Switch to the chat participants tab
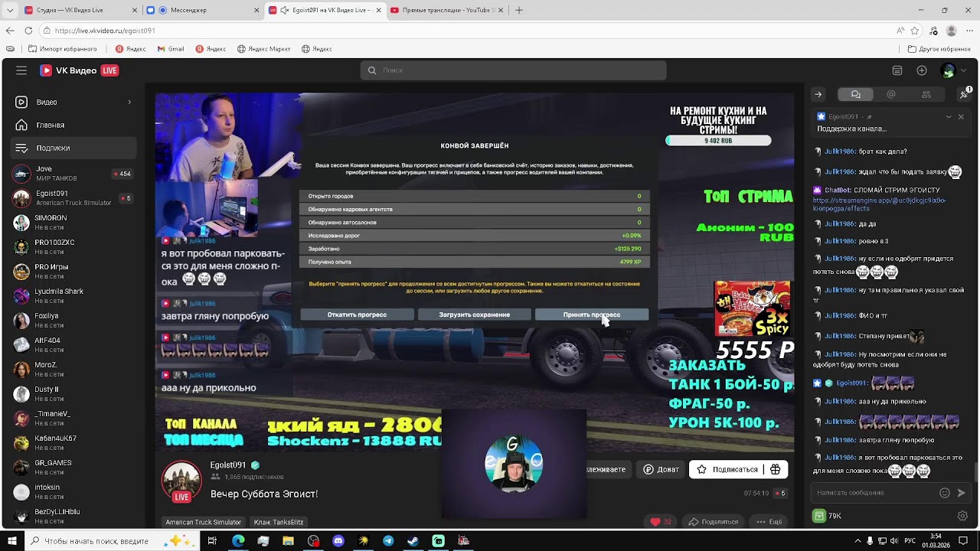This screenshot has height=551, width=980. click(926, 94)
